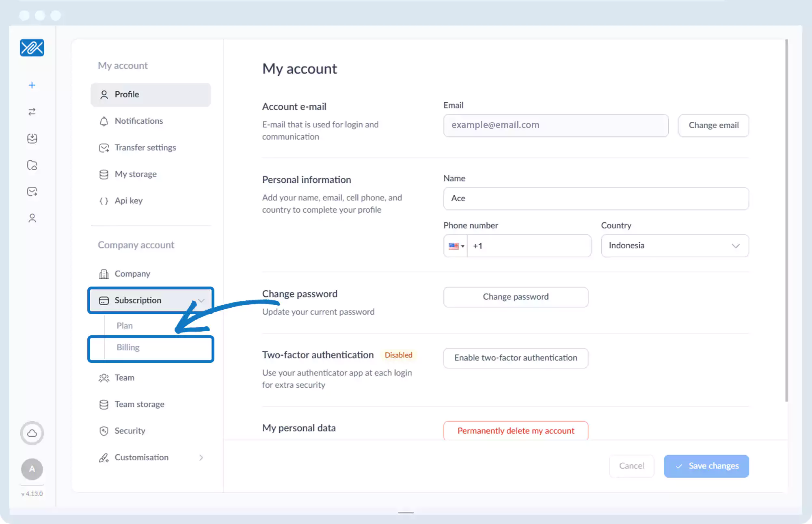Click the plus icon in left rail
The height and width of the screenshot is (524, 812).
click(x=32, y=85)
